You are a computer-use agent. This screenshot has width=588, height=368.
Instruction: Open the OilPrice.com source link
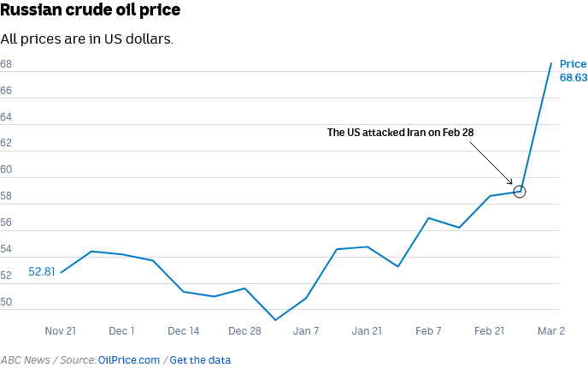[x=129, y=360]
